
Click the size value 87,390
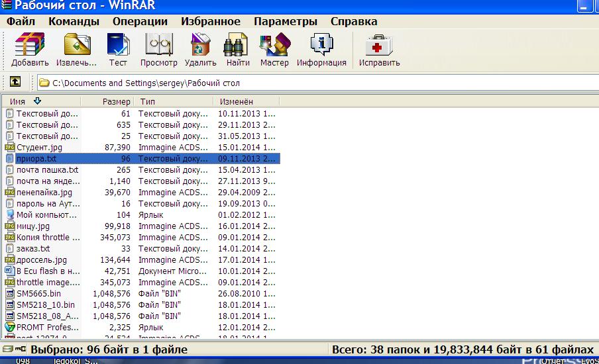pos(117,148)
